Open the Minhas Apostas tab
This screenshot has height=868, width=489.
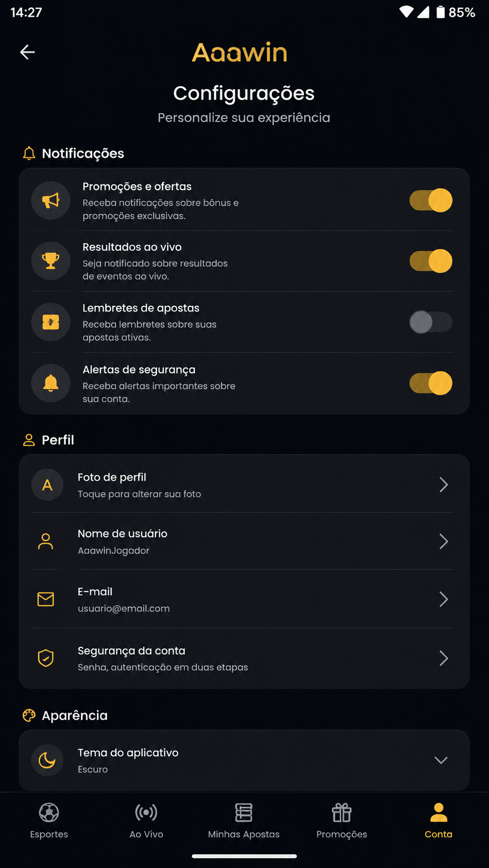pos(244,821)
